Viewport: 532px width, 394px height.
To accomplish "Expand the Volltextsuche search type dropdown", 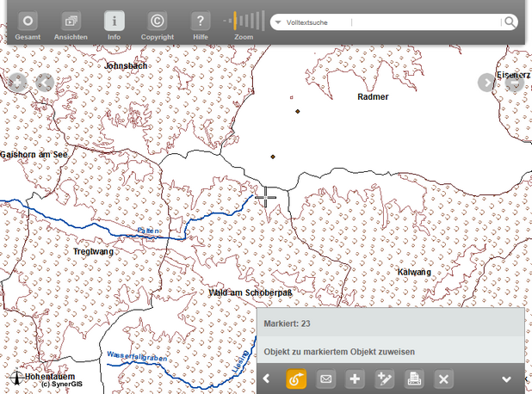I will coord(278,23).
